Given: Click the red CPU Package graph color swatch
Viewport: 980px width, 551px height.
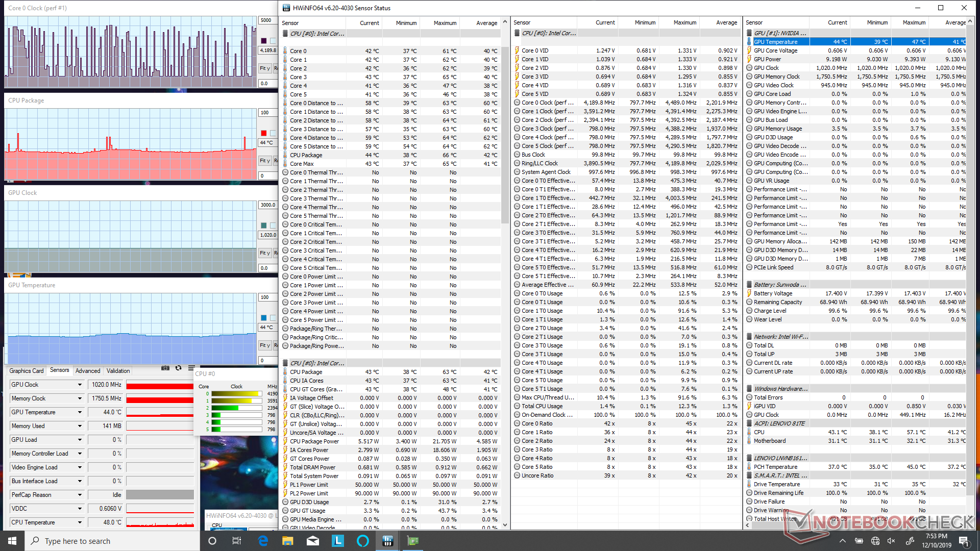Looking at the screenshot, I should coord(263,133).
